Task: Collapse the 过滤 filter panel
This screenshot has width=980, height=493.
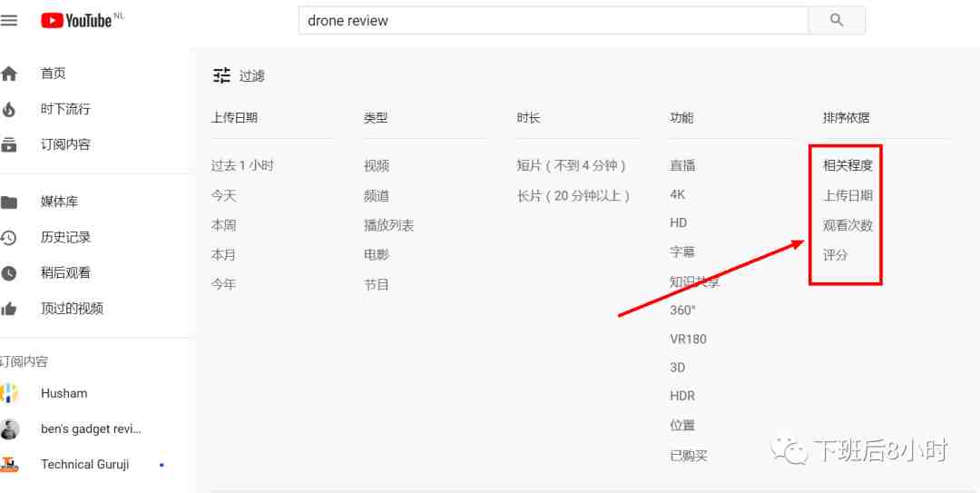Action: [252, 76]
